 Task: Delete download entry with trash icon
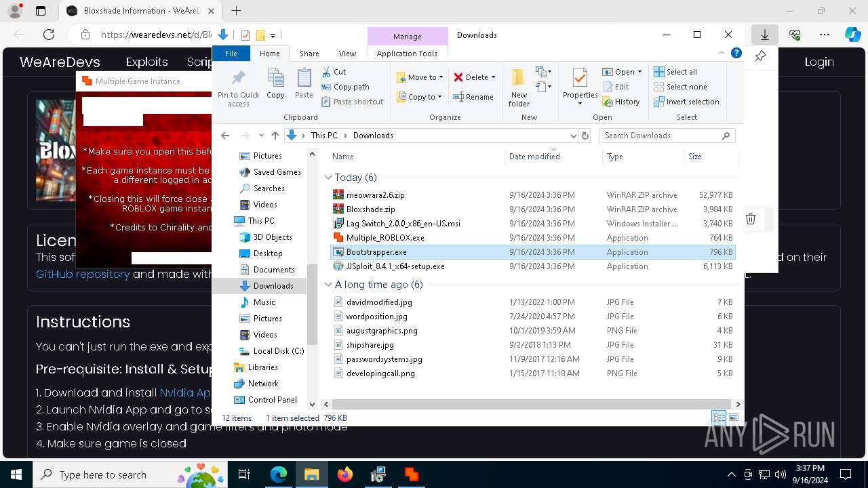pyautogui.click(x=751, y=219)
